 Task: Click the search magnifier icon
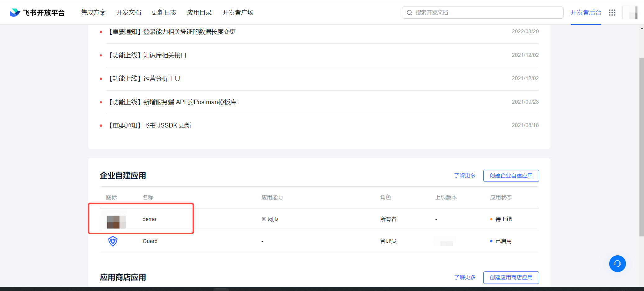click(409, 12)
